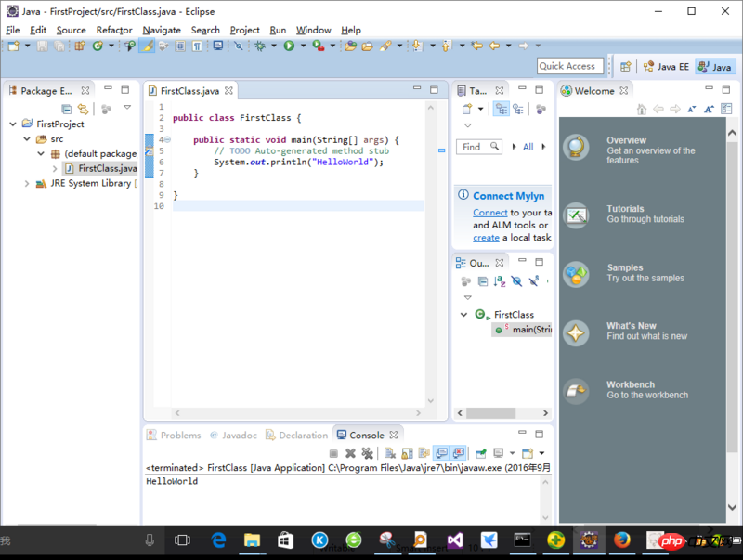Screen dimensions: 743x560
Task: Collapse the FirstProject tree node
Action: (13, 124)
